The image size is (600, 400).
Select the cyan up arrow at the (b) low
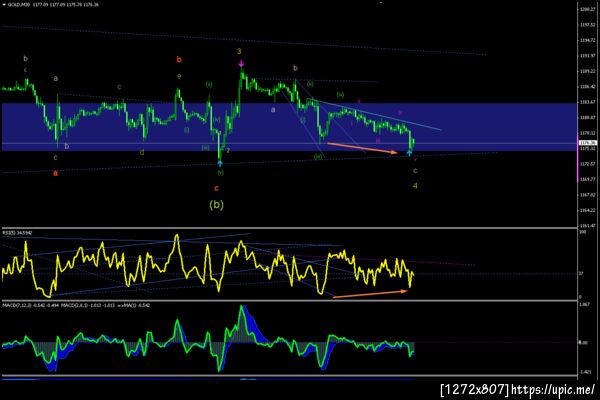(x=220, y=163)
